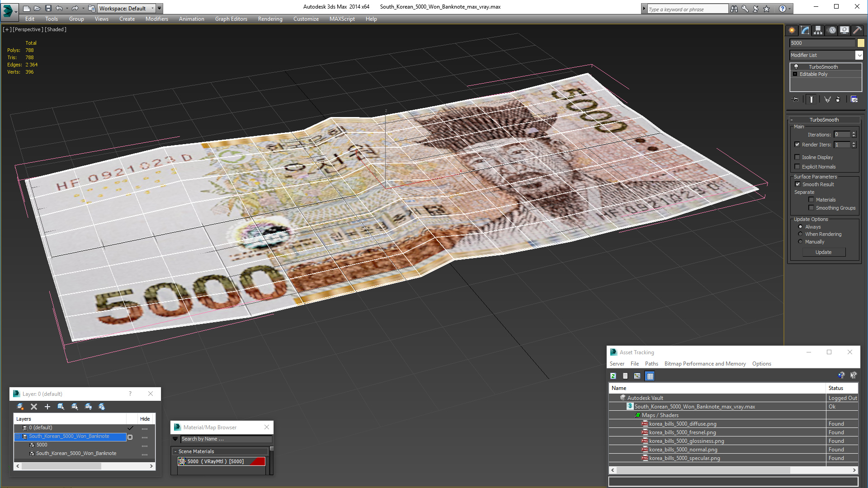Click Redo arrow in quick access toolbar
This screenshot has height=488, width=868.
point(75,8)
